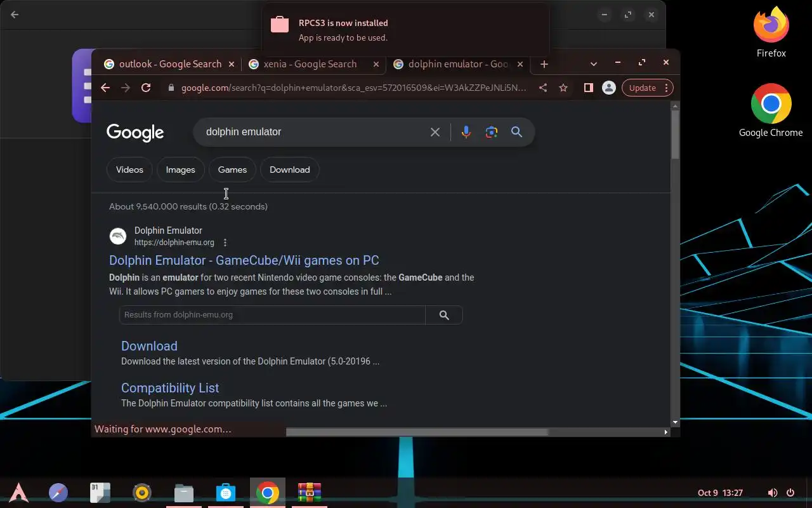The width and height of the screenshot is (812, 508).
Task: Filter results by Images
Action: (x=180, y=170)
